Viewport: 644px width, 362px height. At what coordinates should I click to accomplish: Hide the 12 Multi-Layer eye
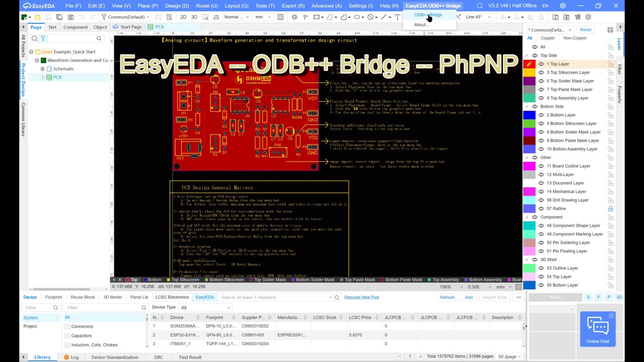pos(541,174)
